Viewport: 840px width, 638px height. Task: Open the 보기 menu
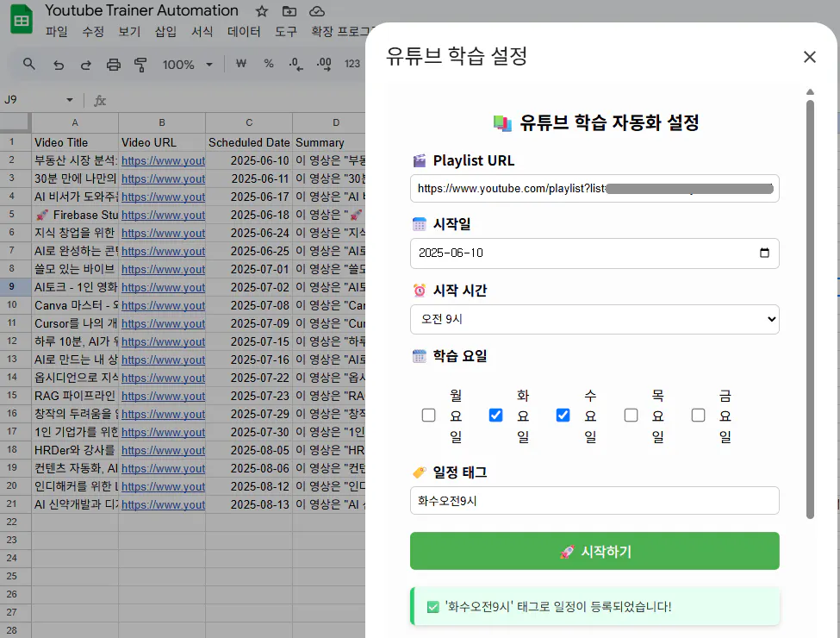pos(129,32)
